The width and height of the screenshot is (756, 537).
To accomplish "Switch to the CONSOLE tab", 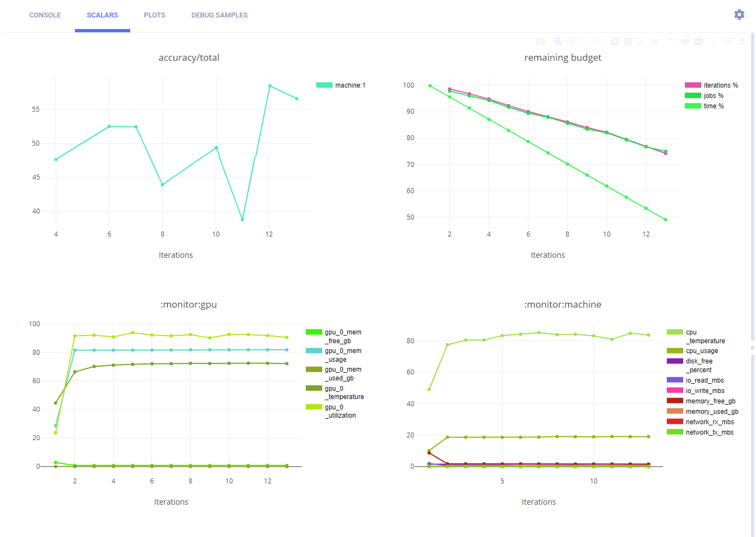I will point(45,15).
